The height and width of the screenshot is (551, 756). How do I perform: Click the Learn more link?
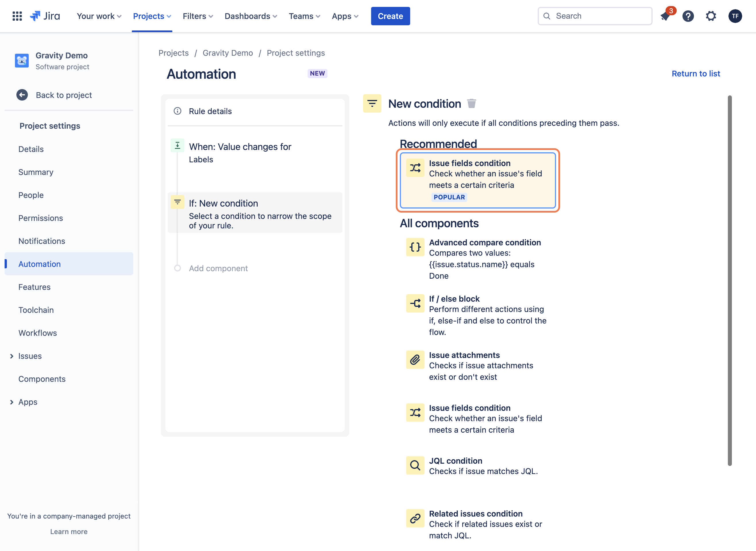[69, 532]
